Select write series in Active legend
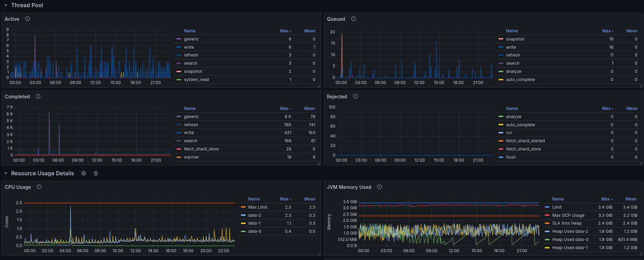This screenshot has width=644, height=260. (x=189, y=47)
